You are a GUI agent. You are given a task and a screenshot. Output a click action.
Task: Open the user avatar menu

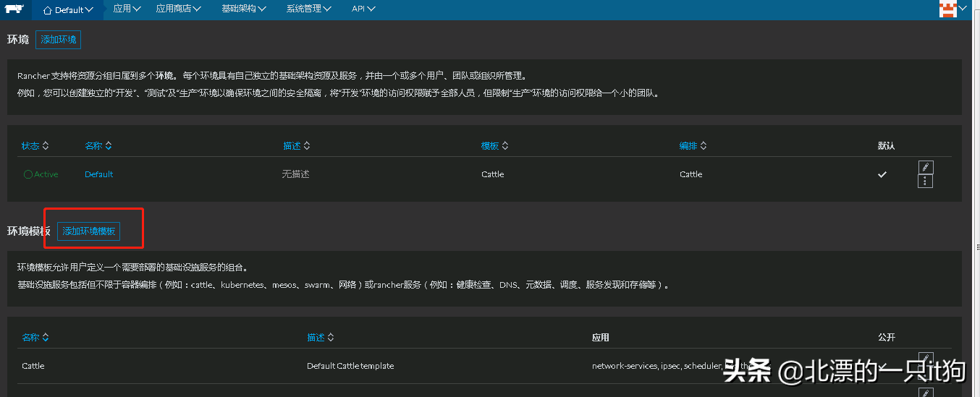click(948, 9)
